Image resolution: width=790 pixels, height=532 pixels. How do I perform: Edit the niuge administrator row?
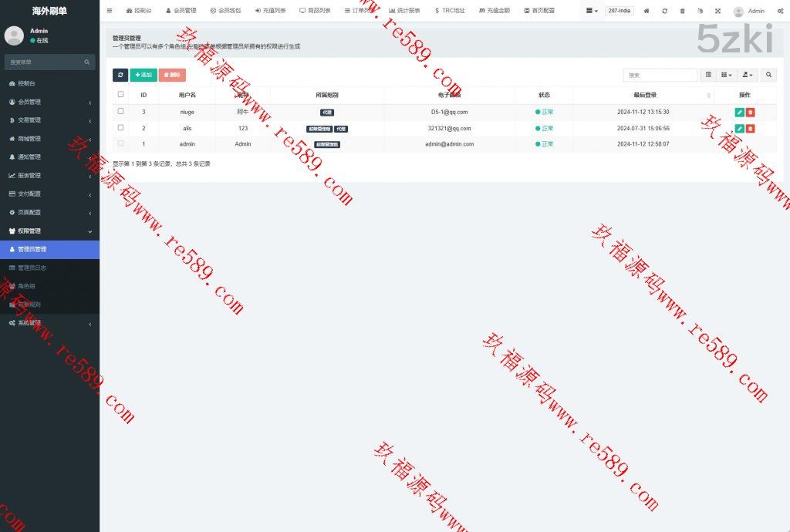click(739, 113)
